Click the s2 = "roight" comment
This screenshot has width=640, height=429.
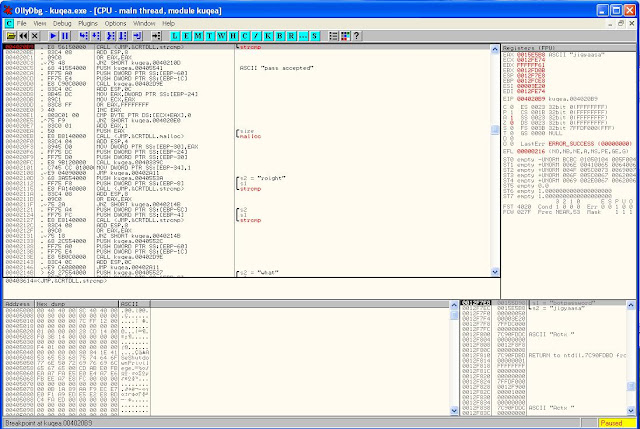[263, 178]
